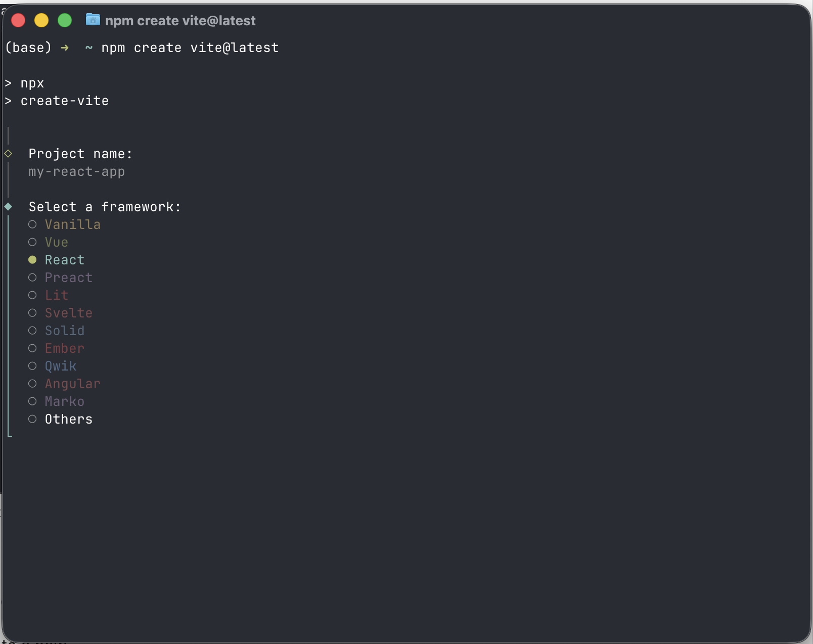Click the React selected radio indicator

click(32, 260)
